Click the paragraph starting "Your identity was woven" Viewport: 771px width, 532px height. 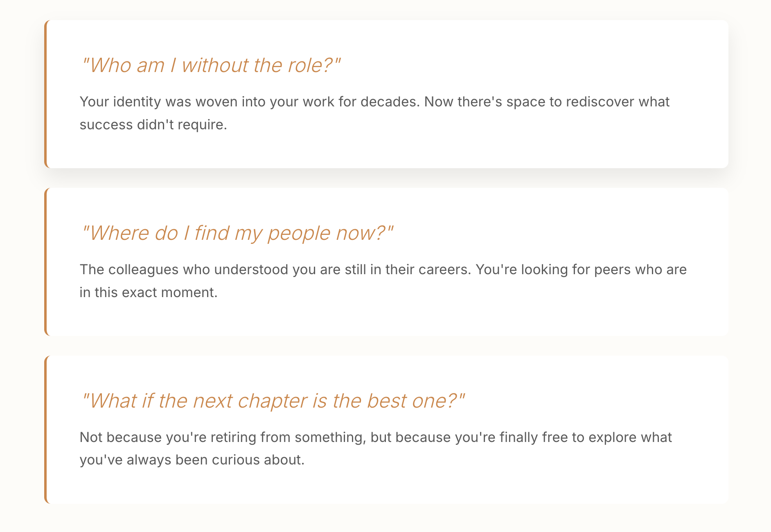pyautogui.click(x=374, y=113)
